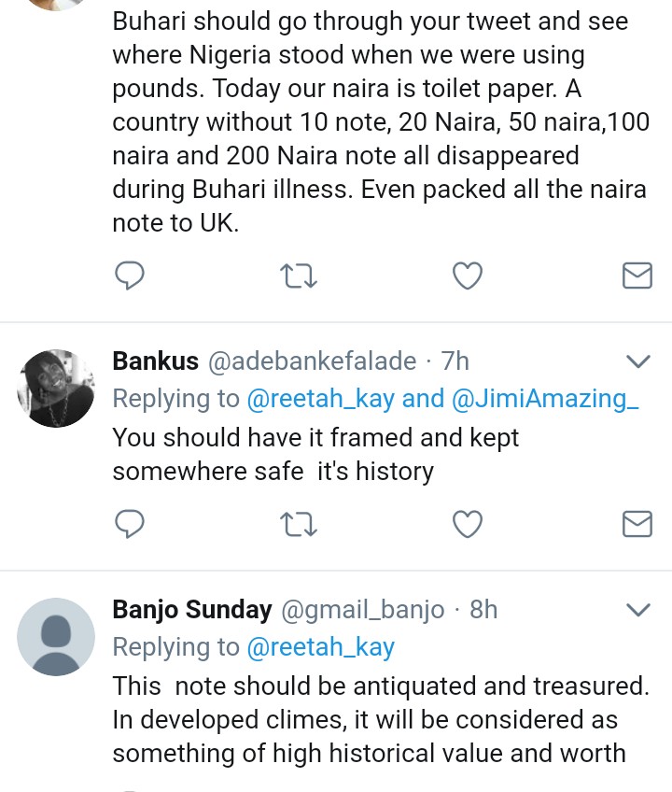This screenshot has width=672, height=792.
Task: Tap the @adebankefalade handle
Action: point(311,361)
